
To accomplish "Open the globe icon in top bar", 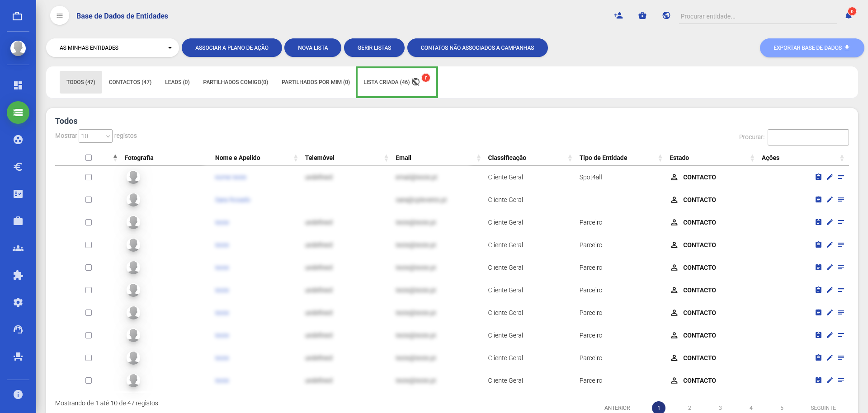I will click(x=666, y=16).
